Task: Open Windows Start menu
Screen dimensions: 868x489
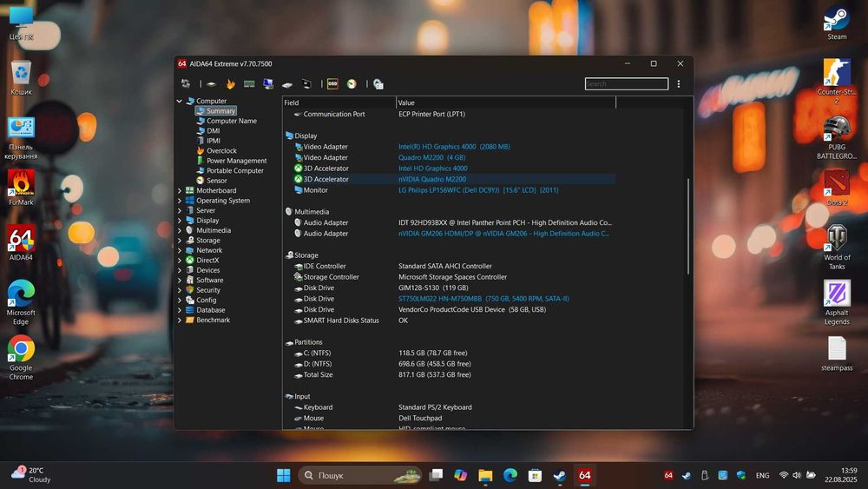Action: [284, 475]
